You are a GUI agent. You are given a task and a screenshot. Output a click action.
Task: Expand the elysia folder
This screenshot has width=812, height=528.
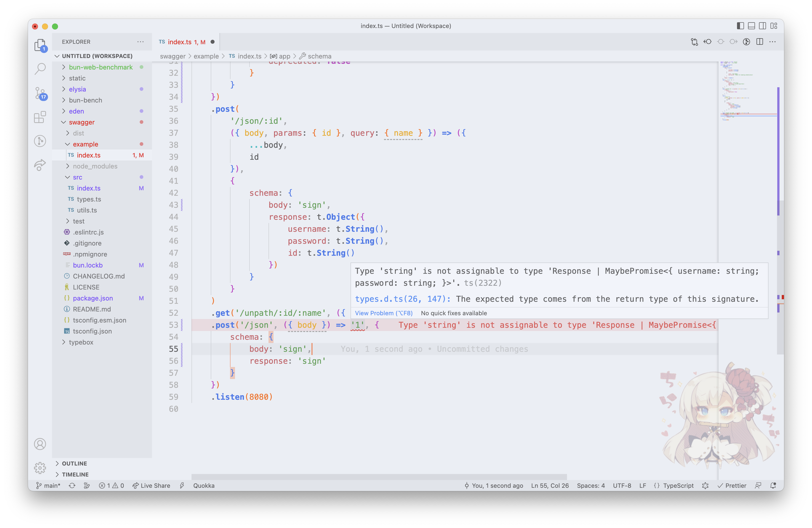click(102, 89)
